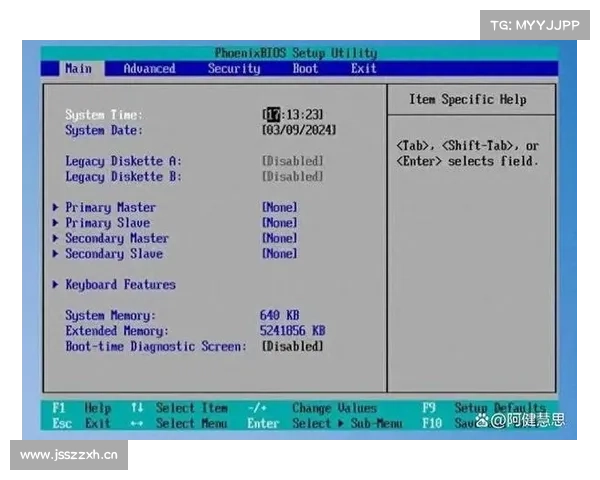Change Legacy Diskette A Disabled value

pyautogui.click(x=293, y=161)
